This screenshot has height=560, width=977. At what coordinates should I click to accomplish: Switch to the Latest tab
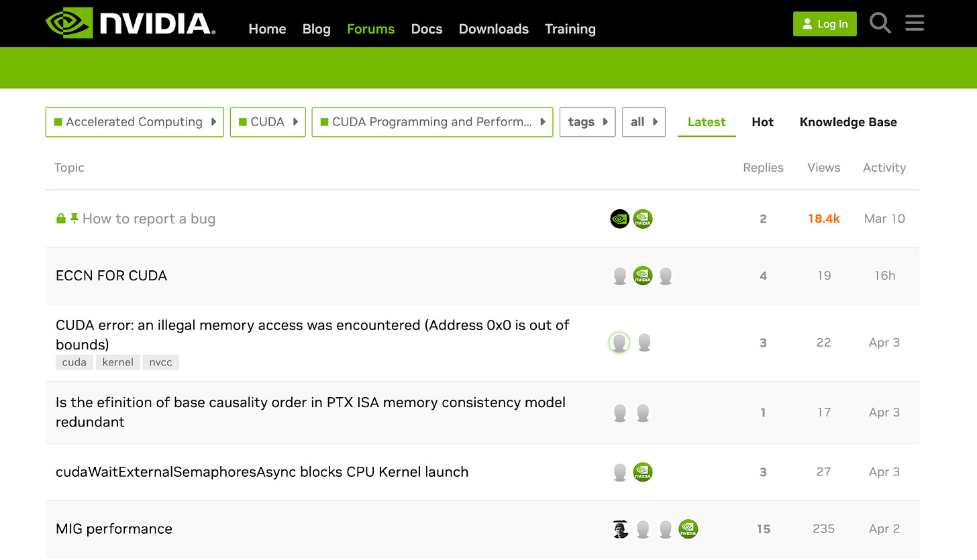707,122
